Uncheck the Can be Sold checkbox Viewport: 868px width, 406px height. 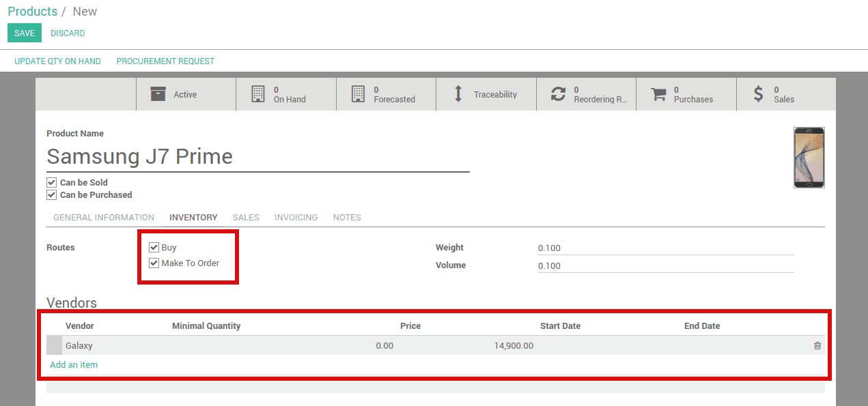[51, 182]
